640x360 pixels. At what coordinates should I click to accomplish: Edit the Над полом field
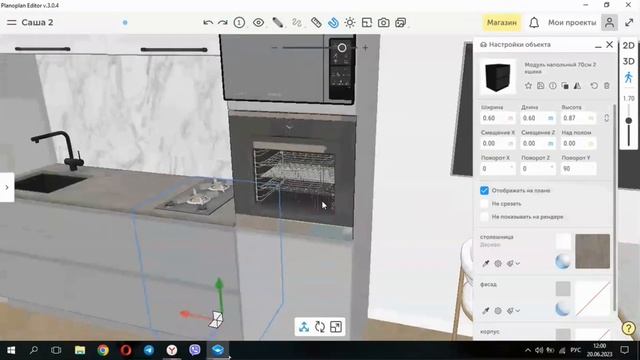point(578,143)
